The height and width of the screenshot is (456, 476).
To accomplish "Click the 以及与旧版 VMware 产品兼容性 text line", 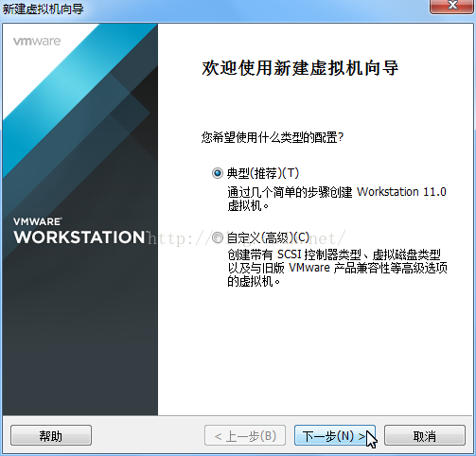I will point(337,268).
